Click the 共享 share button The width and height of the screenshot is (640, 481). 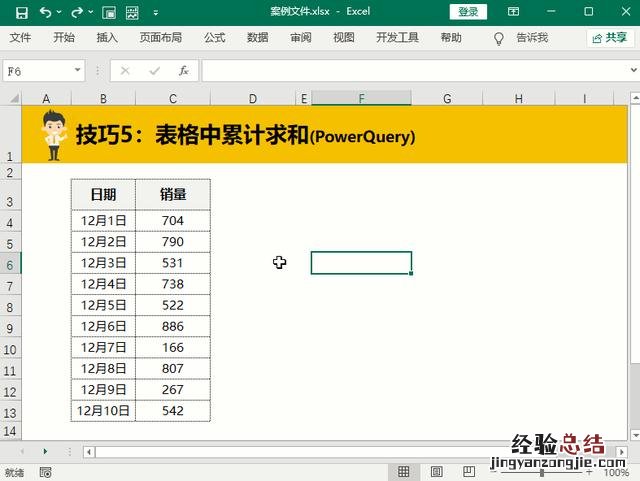pos(609,38)
